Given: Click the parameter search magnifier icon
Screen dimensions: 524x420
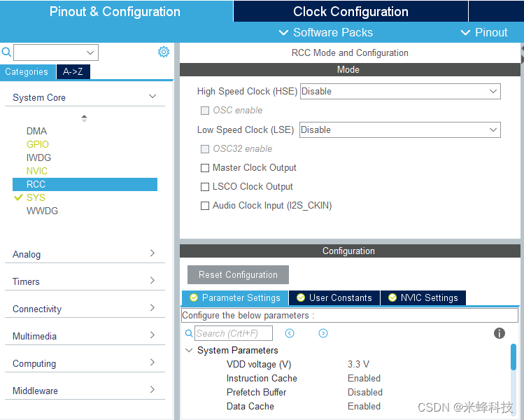Looking at the screenshot, I should point(189,333).
